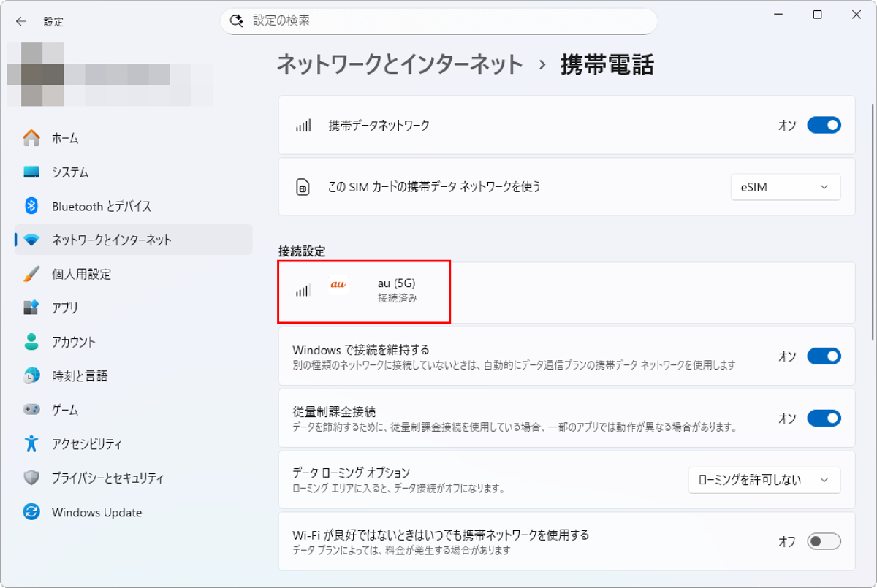Click the Privacy shield icon
Screen dimensions: 877x588
click(x=31, y=478)
